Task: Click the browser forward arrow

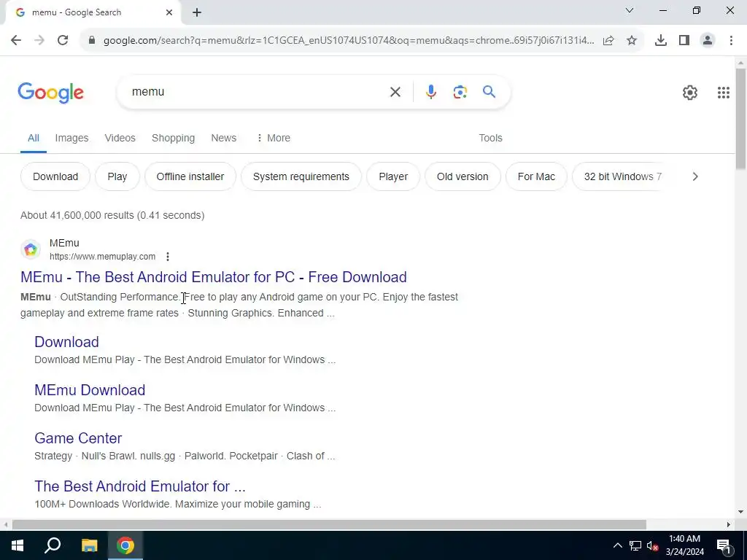Action: pyautogui.click(x=39, y=41)
